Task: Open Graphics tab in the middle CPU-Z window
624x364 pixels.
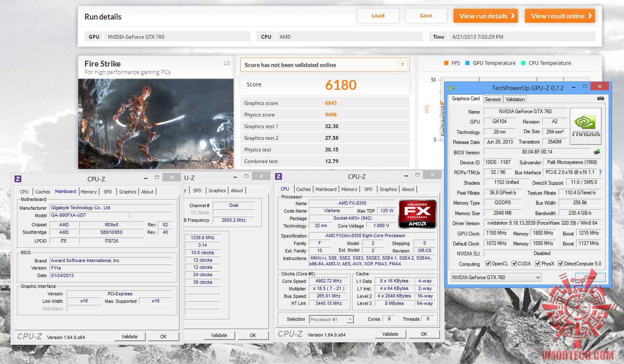Action: pos(217,191)
